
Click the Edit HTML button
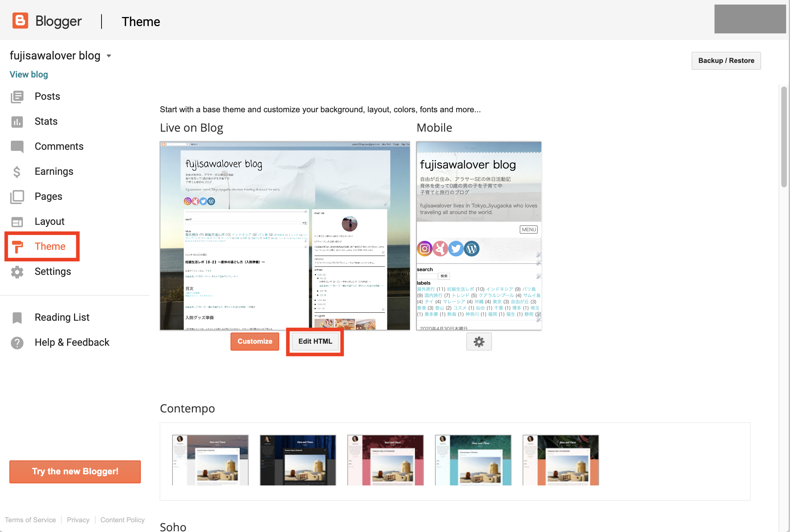[315, 342]
